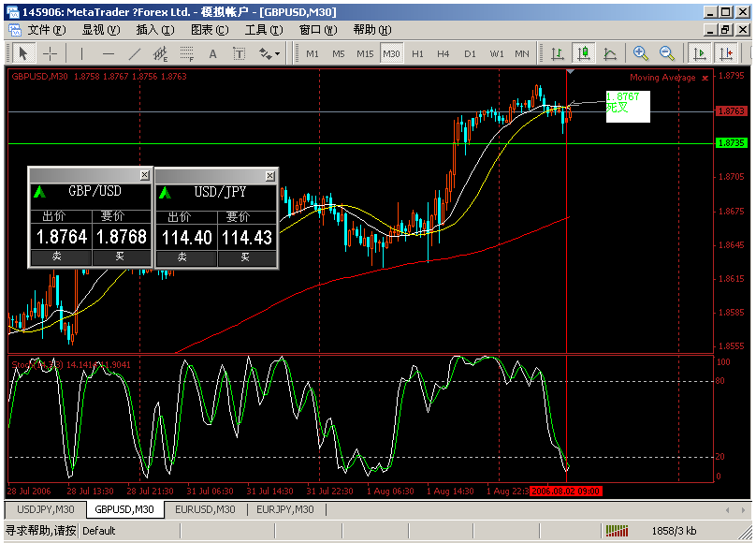Open the 插入(I) menu
The image size is (756, 543).
pos(155,30)
